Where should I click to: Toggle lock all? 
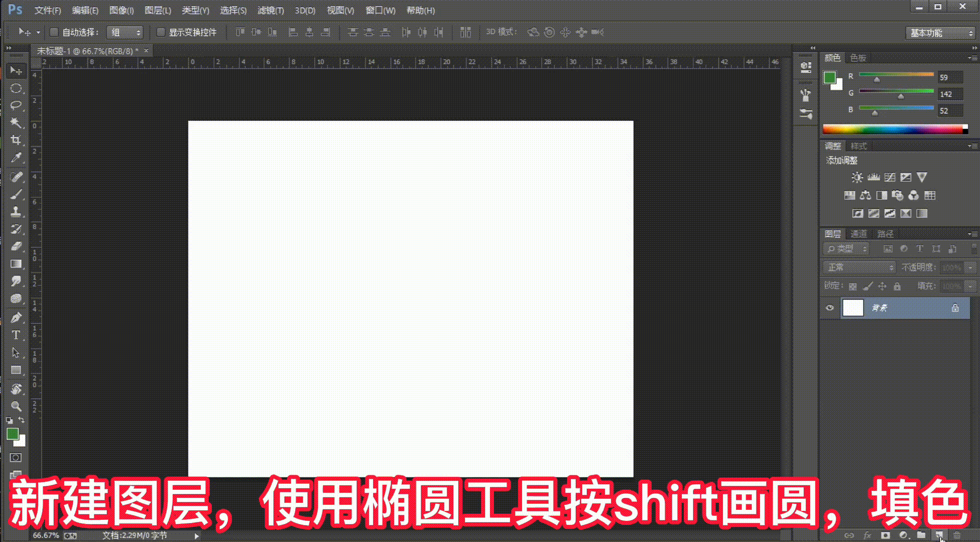(897, 286)
